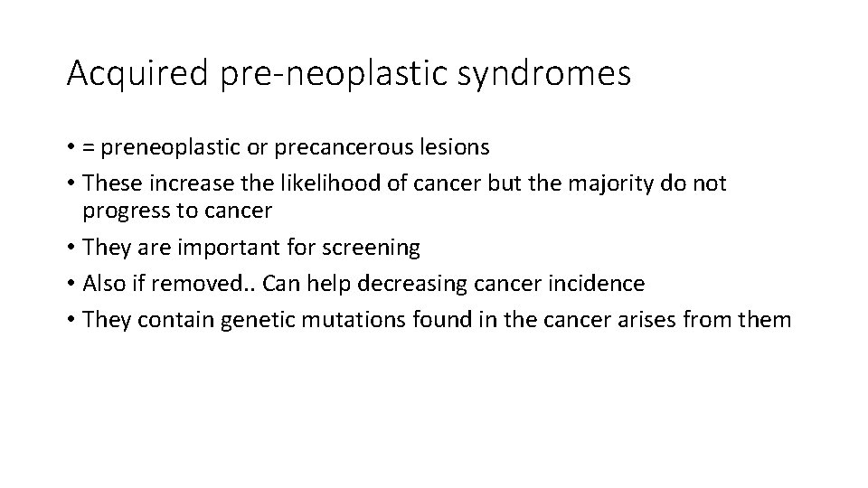Click the bullet dot before 'They are important'

[71, 248]
